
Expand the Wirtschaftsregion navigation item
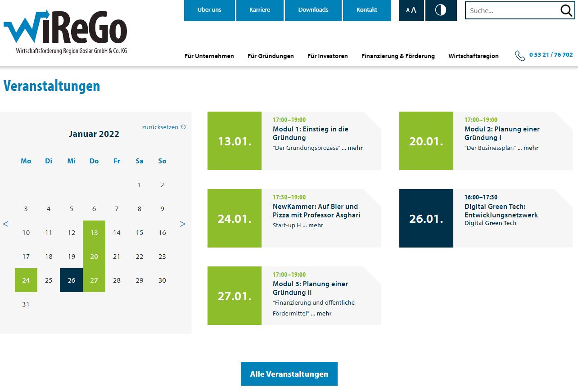click(473, 56)
